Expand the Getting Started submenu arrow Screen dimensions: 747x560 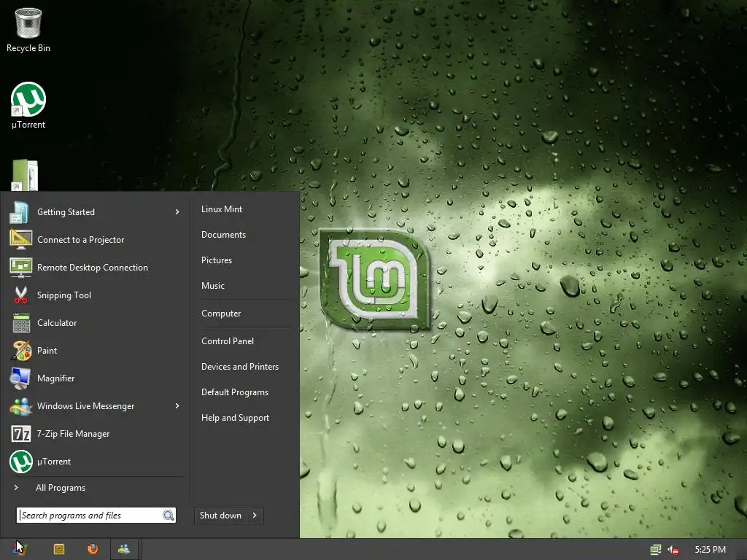click(177, 212)
